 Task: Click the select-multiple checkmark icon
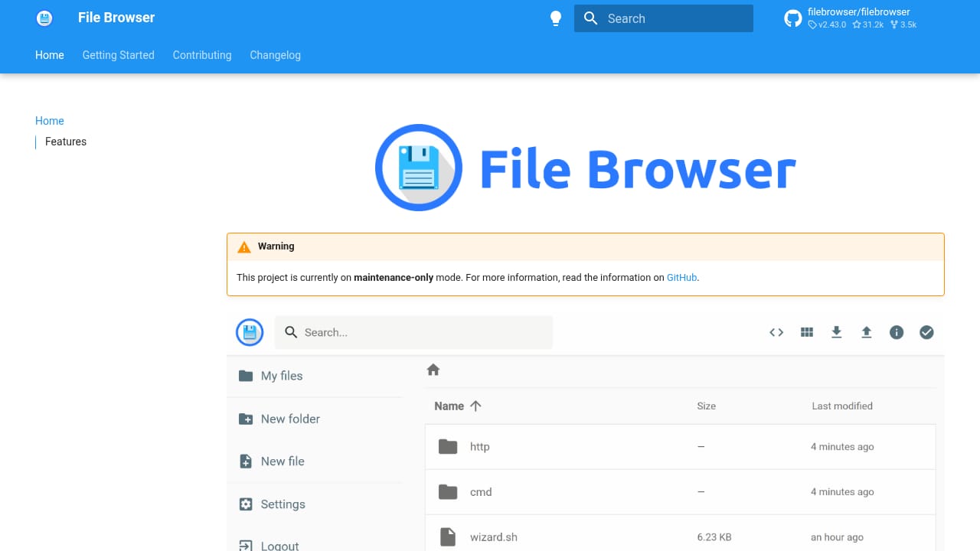926,332
